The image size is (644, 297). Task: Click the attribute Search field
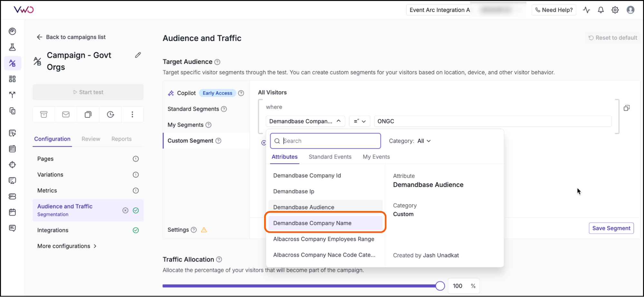[x=325, y=141]
